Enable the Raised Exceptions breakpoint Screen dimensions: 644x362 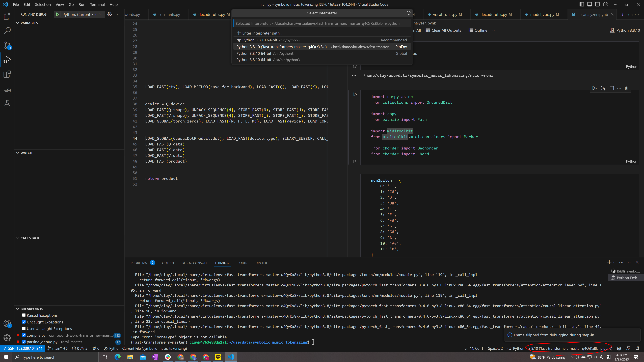(24, 315)
